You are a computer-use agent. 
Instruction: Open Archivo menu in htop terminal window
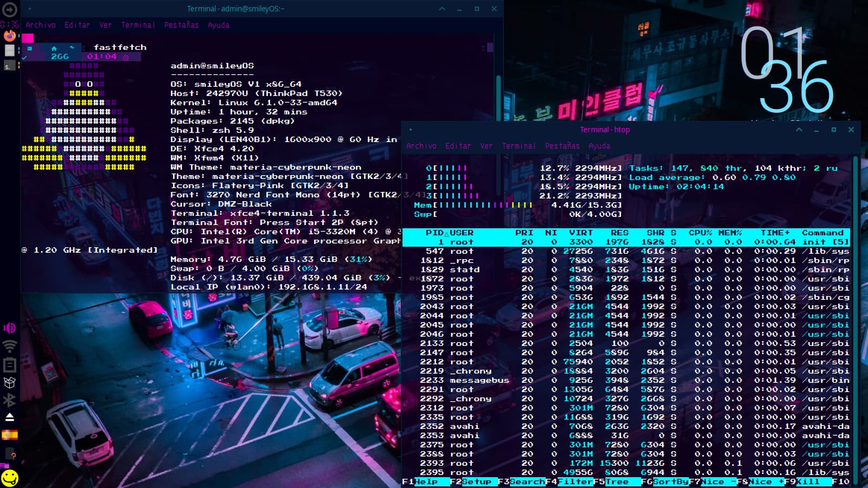[x=422, y=146]
